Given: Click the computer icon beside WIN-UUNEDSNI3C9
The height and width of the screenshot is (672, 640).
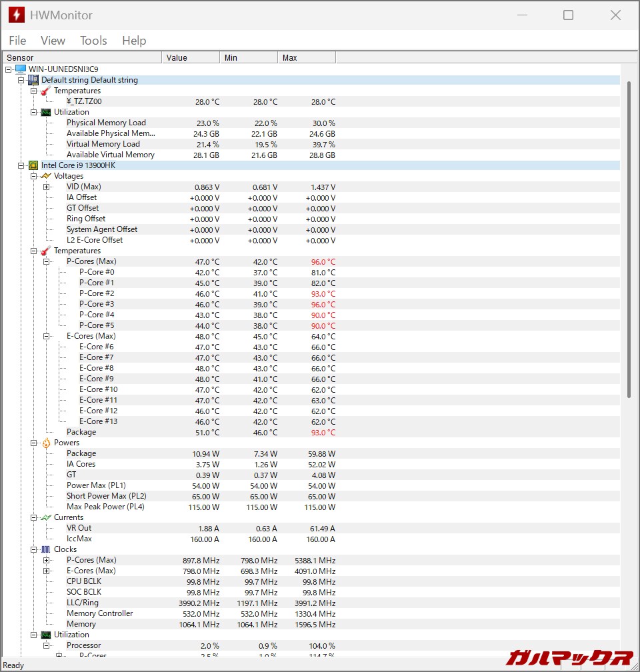Looking at the screenshot, I should pos(21,69).
